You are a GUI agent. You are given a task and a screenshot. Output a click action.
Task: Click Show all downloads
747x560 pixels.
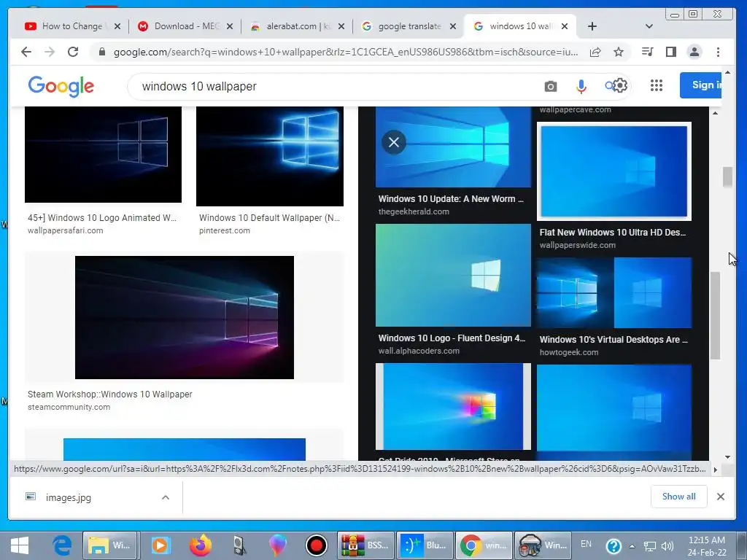pyautogui.click(x=678, y=496)
